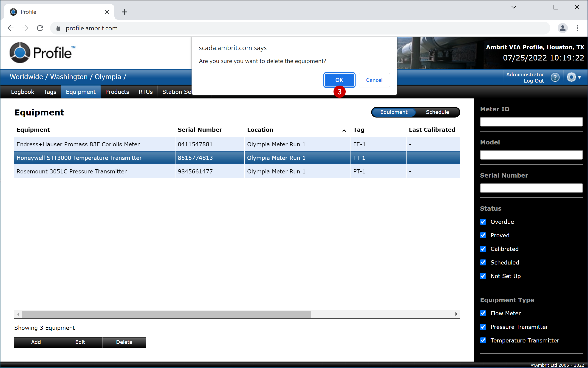Click the Washington breadcrumb link
The height and width of the screenshot is (368, 588).
tap(69, 77)
